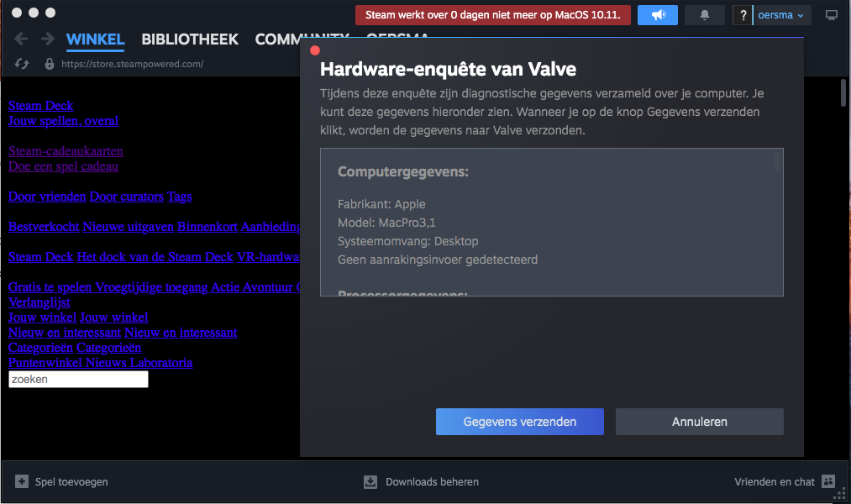Viewport: 851px width, 504px height.
Task: Reload the store page via refresh icon
Action: (22, 64)
